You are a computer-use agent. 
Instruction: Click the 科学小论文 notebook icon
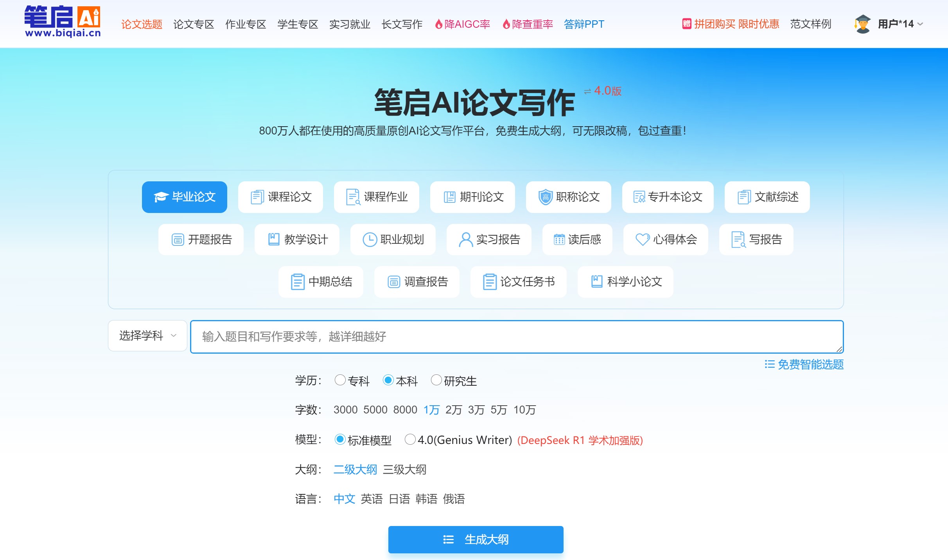[596, 282]
